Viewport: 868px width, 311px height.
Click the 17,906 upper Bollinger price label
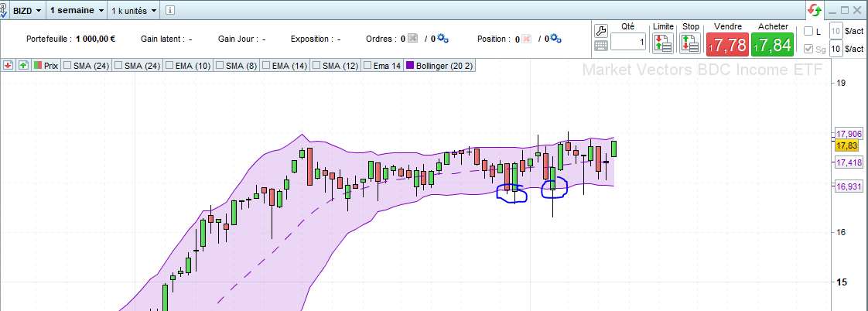point(848,133)
